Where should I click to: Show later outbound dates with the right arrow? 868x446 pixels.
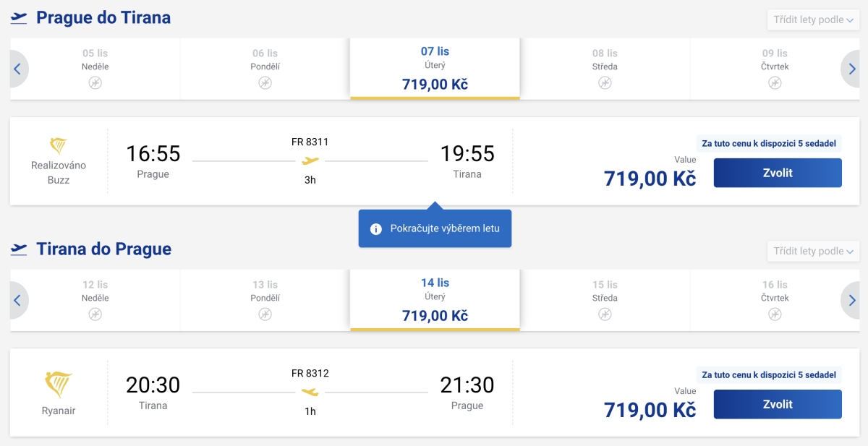tap(851, 69)
